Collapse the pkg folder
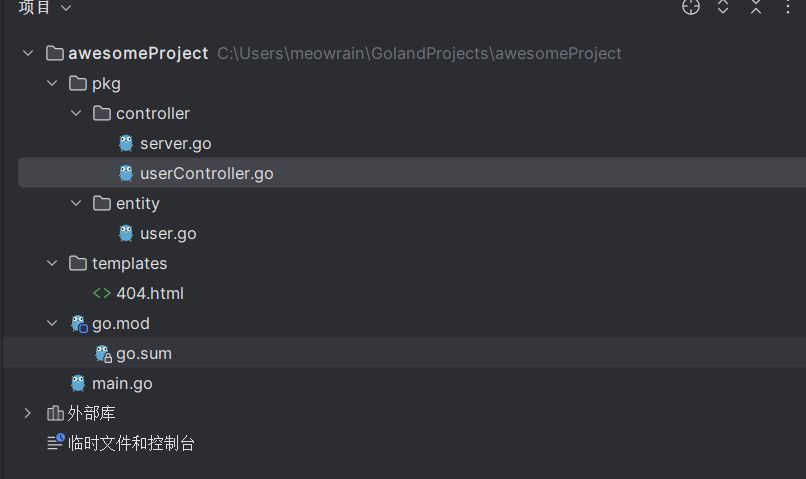Screen dimensions: 806x479 pyautogui.click(x=52, y=83)
